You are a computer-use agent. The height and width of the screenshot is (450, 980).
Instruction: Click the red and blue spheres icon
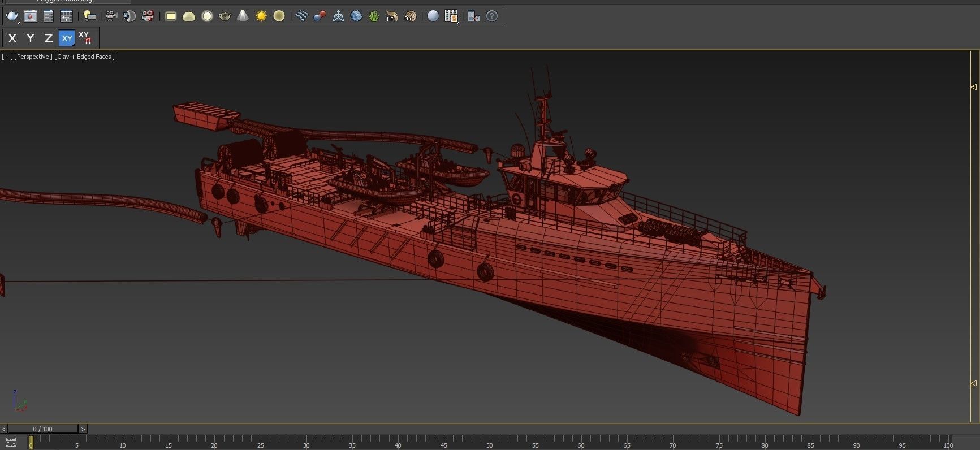tap(320, 16)
